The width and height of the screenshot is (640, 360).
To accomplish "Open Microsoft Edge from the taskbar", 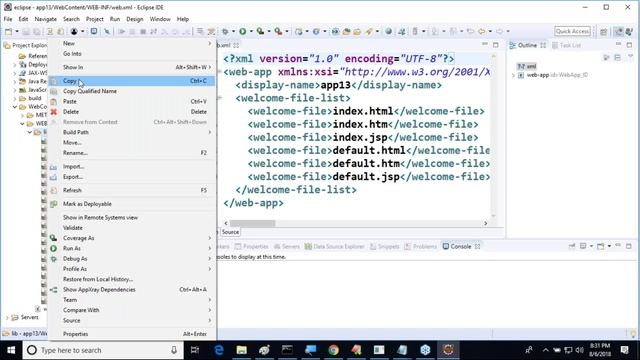I will [x=219, y=350].
